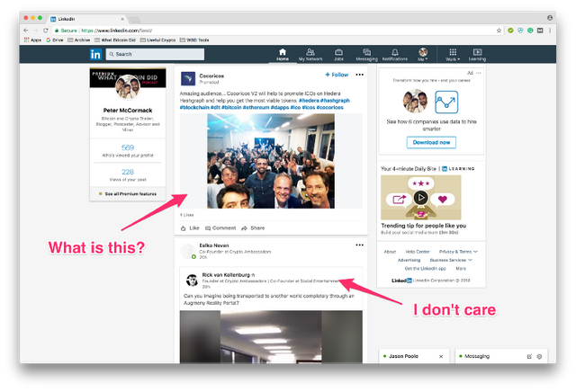
Task: Open the LinkedIn logo home link
Action: [95, 54]
